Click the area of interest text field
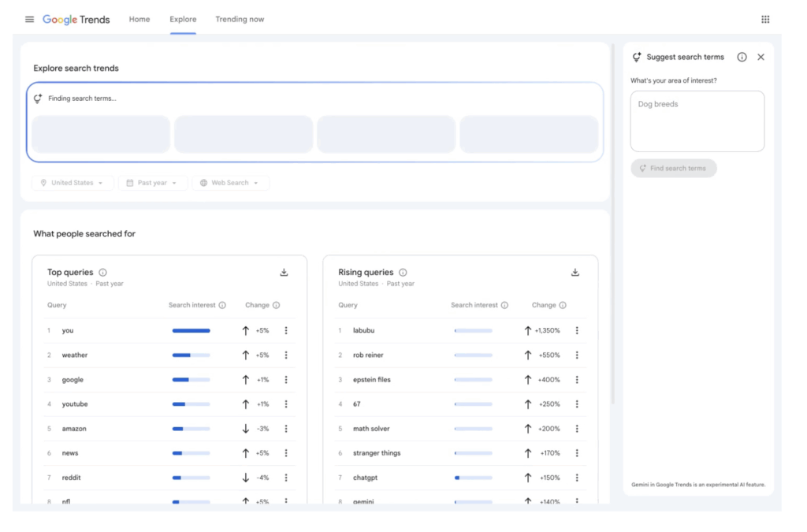The image size is (807, 532). tap(697, 121)
